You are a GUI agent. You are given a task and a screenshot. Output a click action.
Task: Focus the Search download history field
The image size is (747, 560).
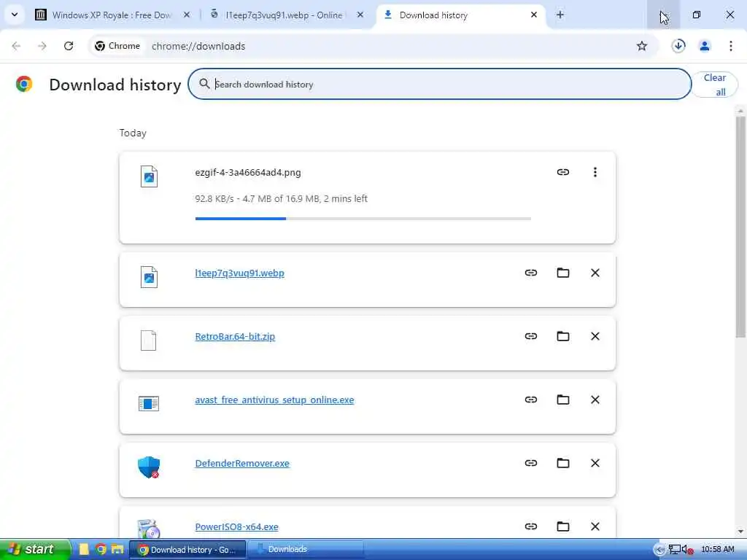pyautogui.click(x=439, y=84)
